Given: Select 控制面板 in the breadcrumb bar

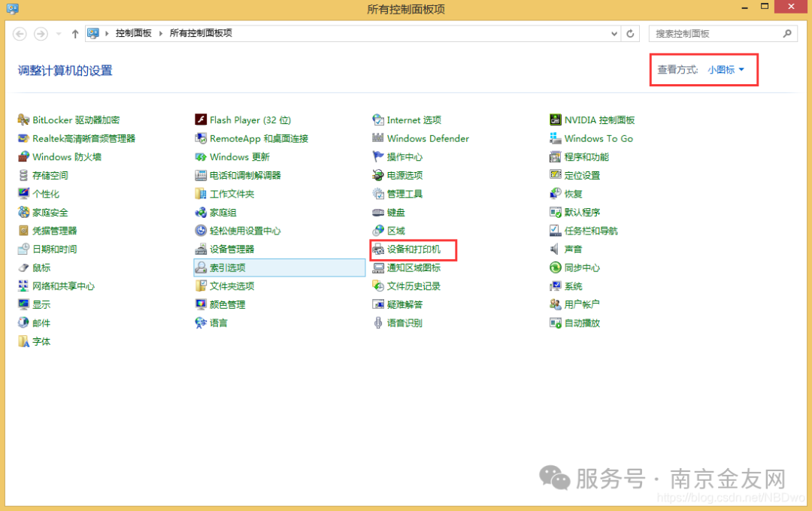Looking at the screenshot, I should [x=135, y=33].
